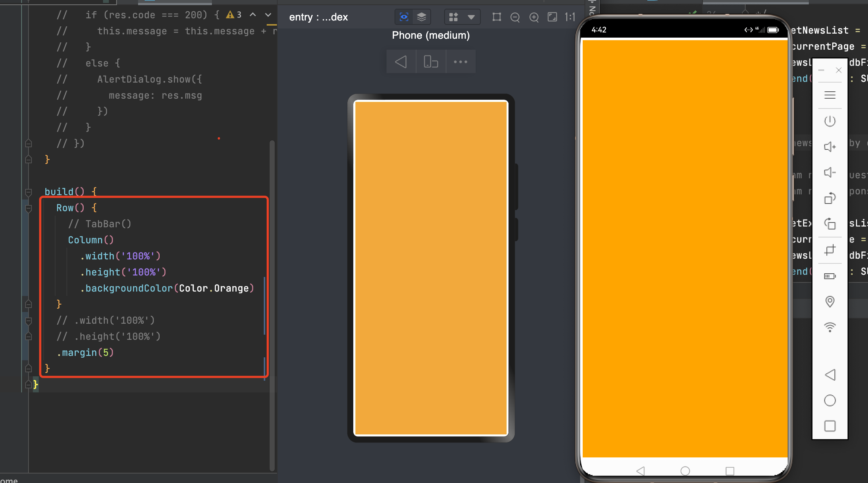The width and height of the screenshot is (868, 483).
Task: Click the emulator power button
Action: pos(830,121)
